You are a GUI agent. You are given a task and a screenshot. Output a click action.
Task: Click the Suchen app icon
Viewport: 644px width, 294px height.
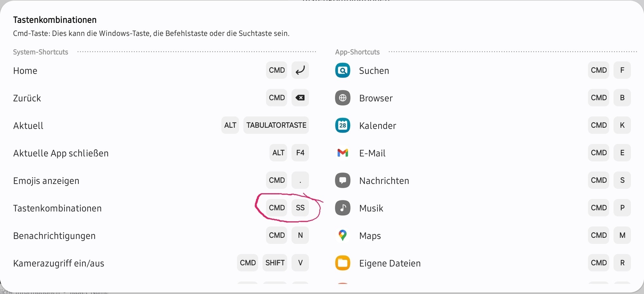coord(343,70)
